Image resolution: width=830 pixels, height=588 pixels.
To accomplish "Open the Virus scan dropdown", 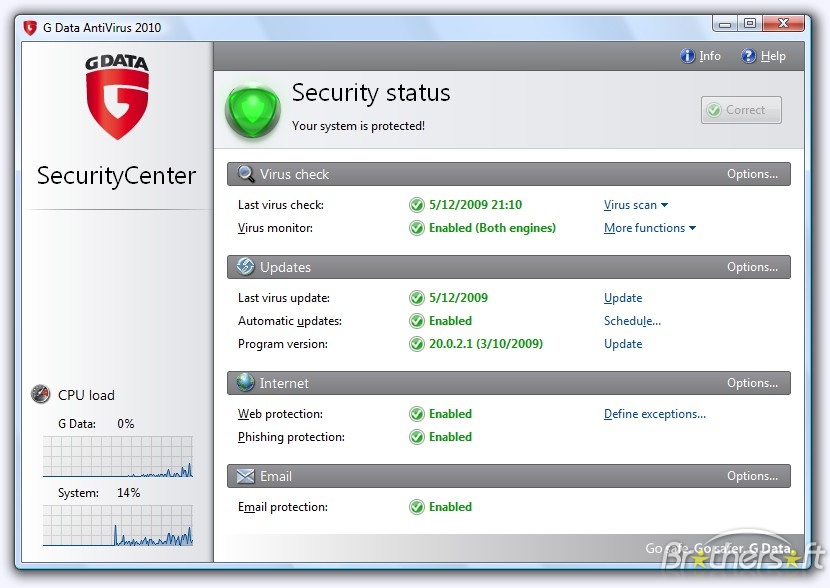I will point(635,205).
